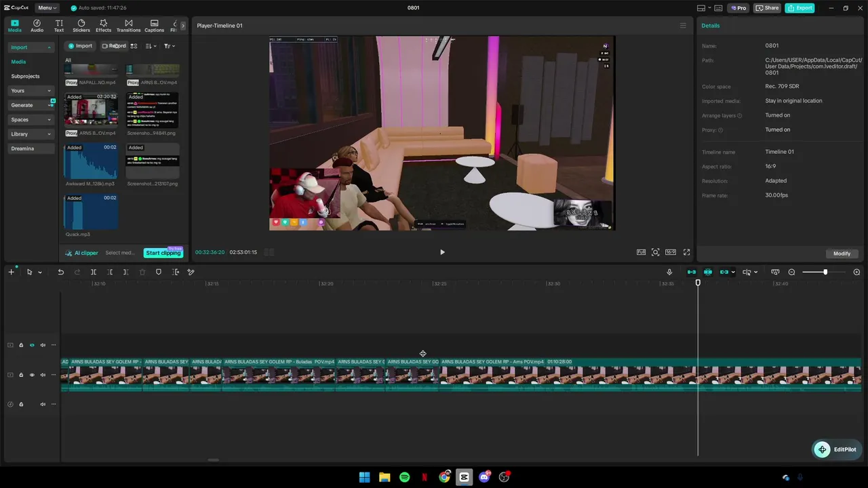The image size is (868, 488).
Task: Record voiceover with the microphone icon
Action: [x=669, y=272]
